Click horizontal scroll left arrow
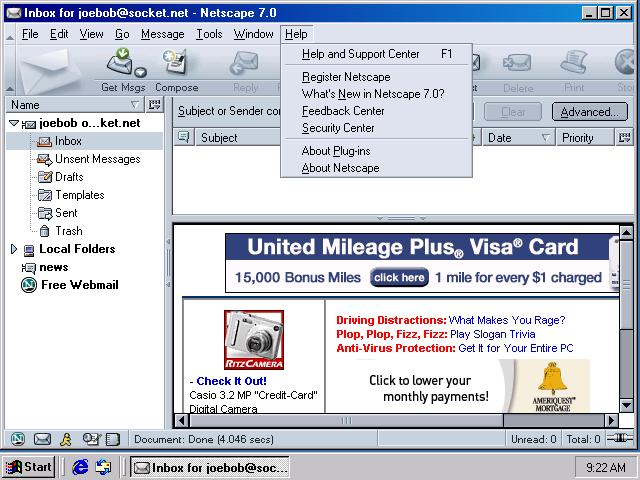The height and width of the screenshot is (480, 640). (182, 420)
